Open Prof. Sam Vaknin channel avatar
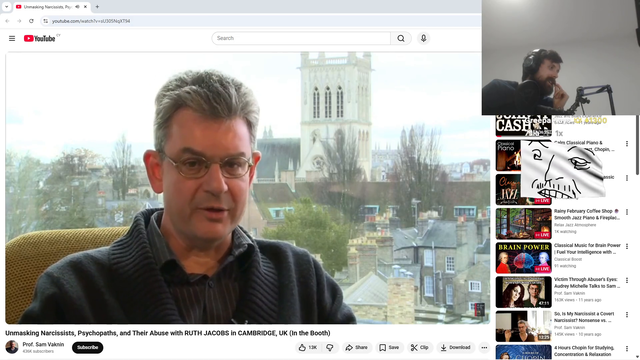 [x=12, y=347]
